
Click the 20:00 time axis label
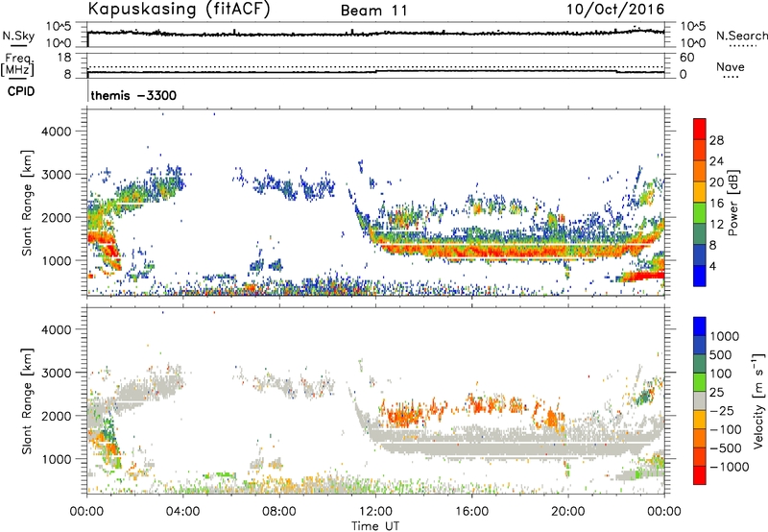[x=567, y=512]
